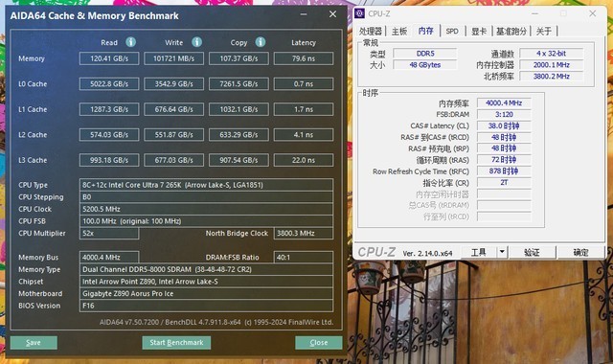Image resolution: width=613 pixels, height=364 pixels.
Task: Click the Memory Type field DDR5-8000
Action: click(x=206, y=269)
